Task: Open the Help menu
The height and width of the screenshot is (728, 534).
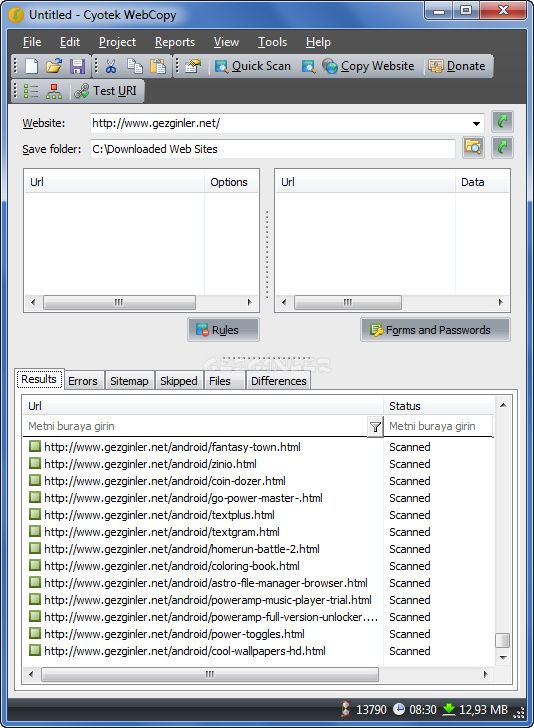Action: coord(318,42)
